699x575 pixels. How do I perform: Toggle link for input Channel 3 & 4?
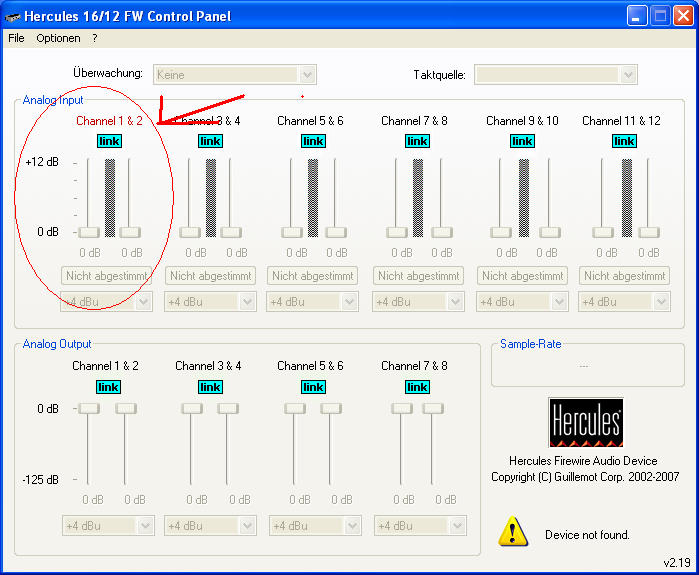coord(210,141)
